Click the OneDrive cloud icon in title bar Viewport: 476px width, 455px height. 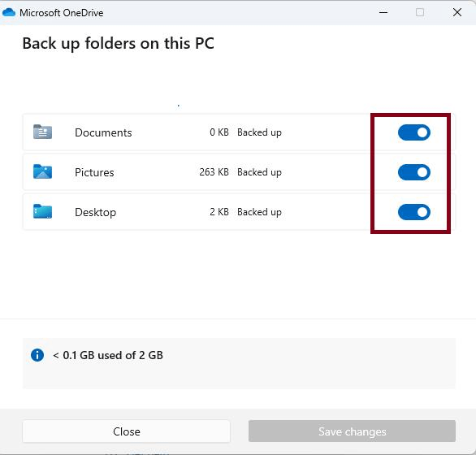[8, 12]
